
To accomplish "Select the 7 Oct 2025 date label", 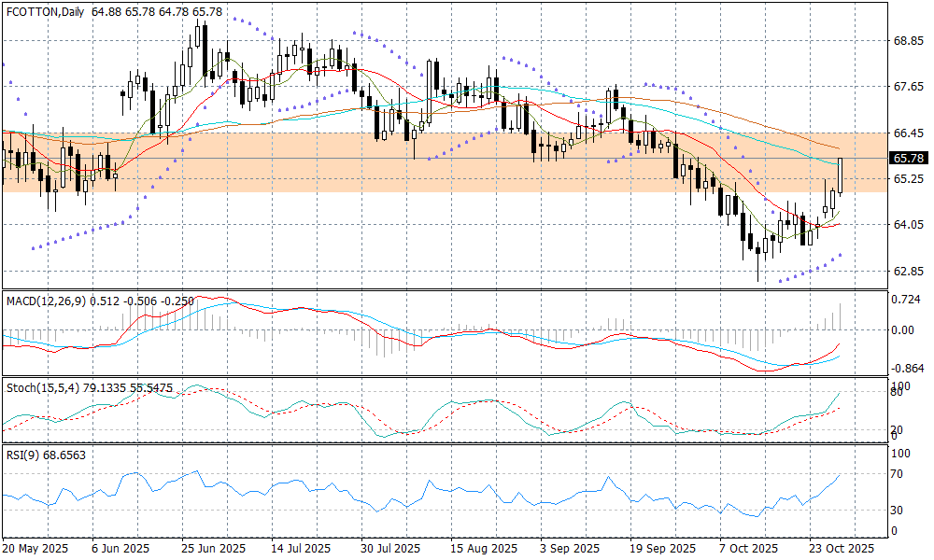I will [748, 548].
